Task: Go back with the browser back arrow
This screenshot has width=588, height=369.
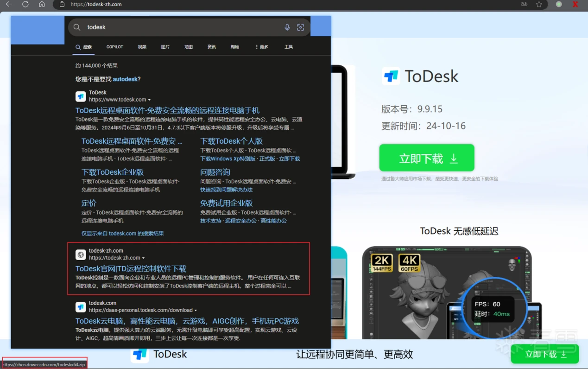Action: pyautogui.click(x=9, y=4)
